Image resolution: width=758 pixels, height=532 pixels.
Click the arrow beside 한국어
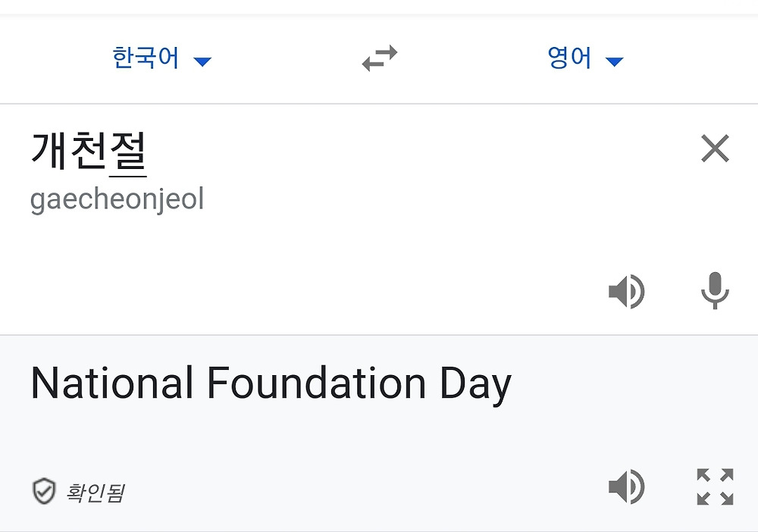coord(202,61)
